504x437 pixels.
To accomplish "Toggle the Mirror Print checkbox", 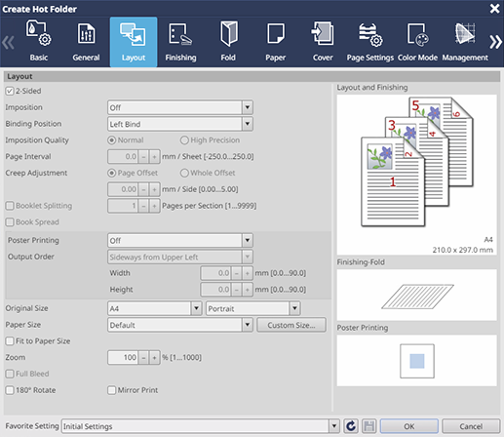I will point(111,390).
